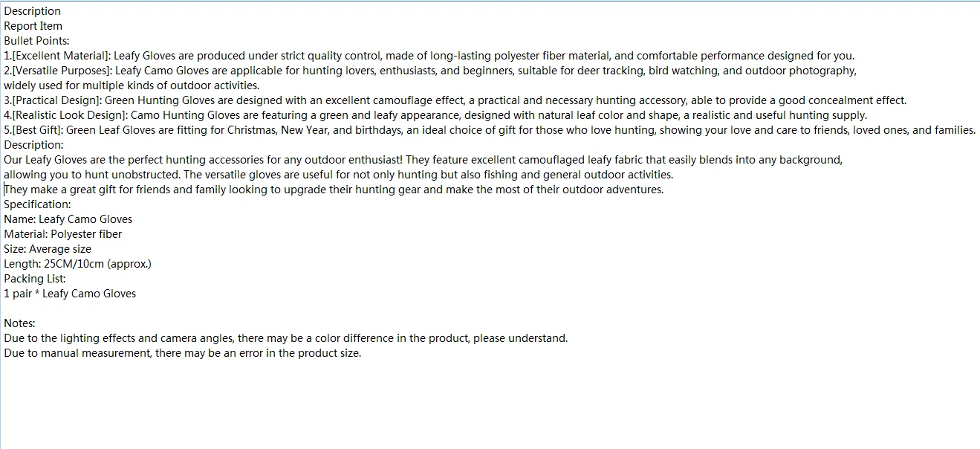Click line starting 'They make a great gift'
The height and width of the screenshot is (449, 980).
coord(334,190)
